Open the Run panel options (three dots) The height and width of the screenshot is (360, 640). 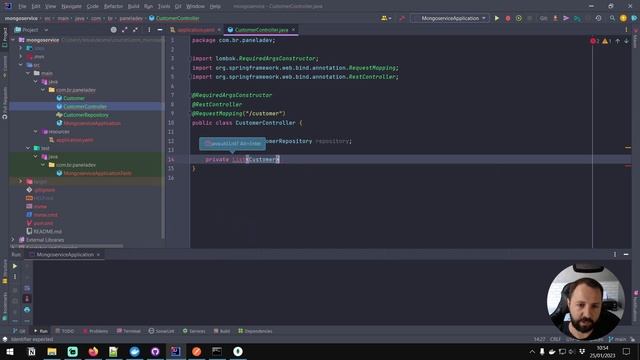pyautogui.click(x=615, y=254)
